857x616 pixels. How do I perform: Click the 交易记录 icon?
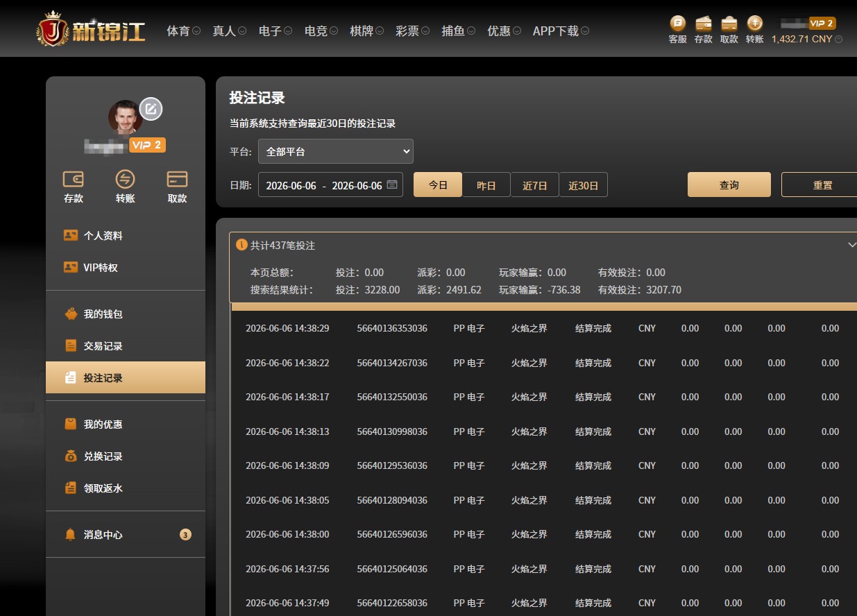tap(71, 345)
